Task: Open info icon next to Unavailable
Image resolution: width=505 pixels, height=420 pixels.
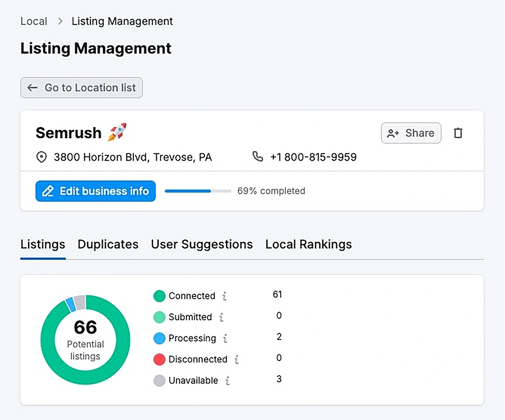Action: coord(227,381)
